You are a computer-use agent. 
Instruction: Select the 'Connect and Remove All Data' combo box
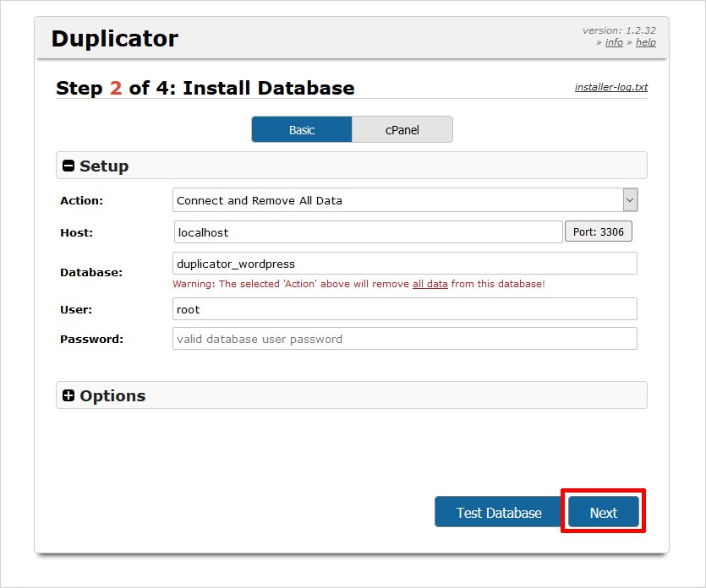coord(397,200)
